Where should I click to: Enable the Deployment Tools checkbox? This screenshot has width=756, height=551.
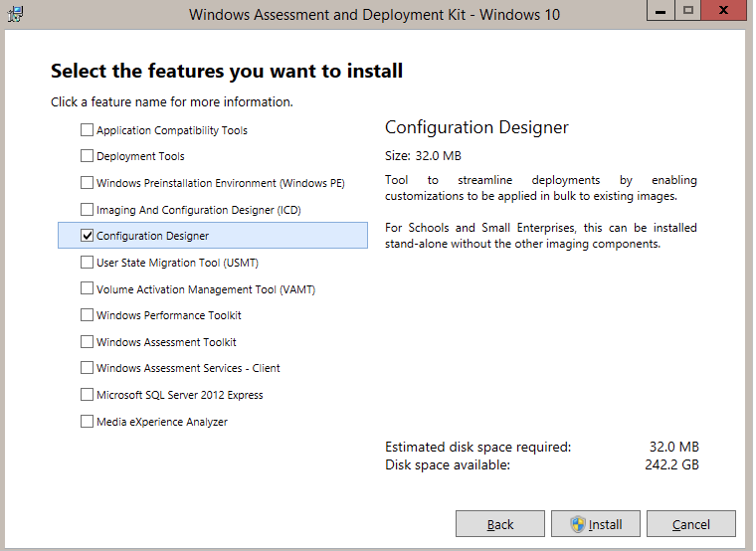tap(87, 156)
